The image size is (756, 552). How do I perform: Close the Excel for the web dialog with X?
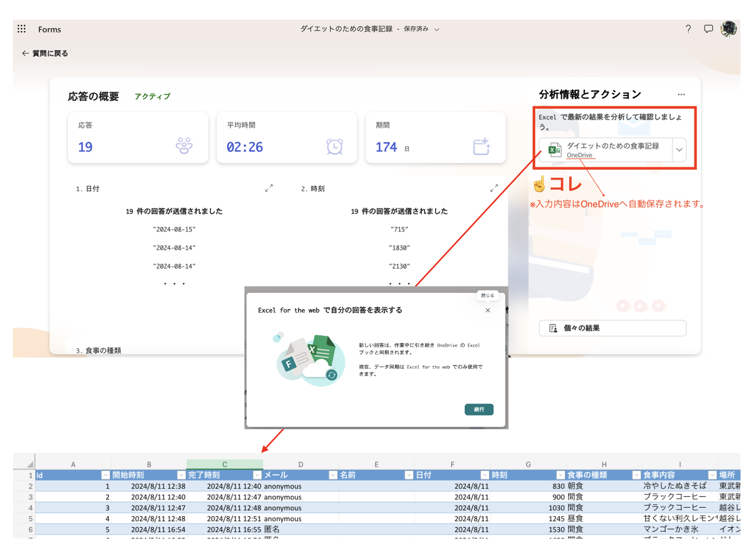click(488, 310)
